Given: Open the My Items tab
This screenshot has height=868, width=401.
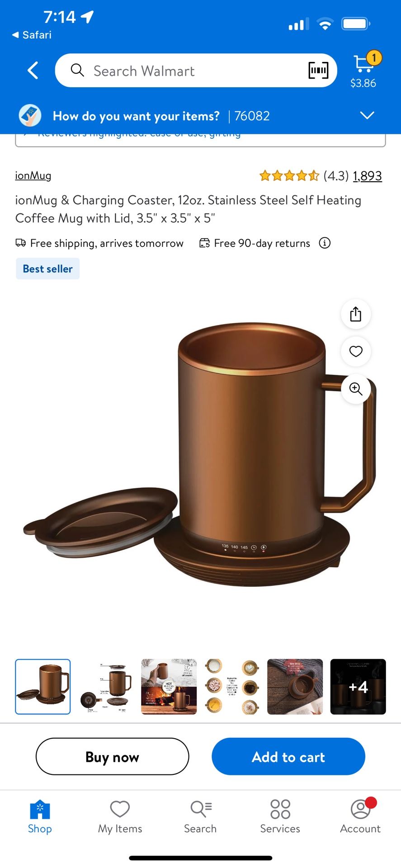Looking at the screenshot, I should click(x=120, y=816).
